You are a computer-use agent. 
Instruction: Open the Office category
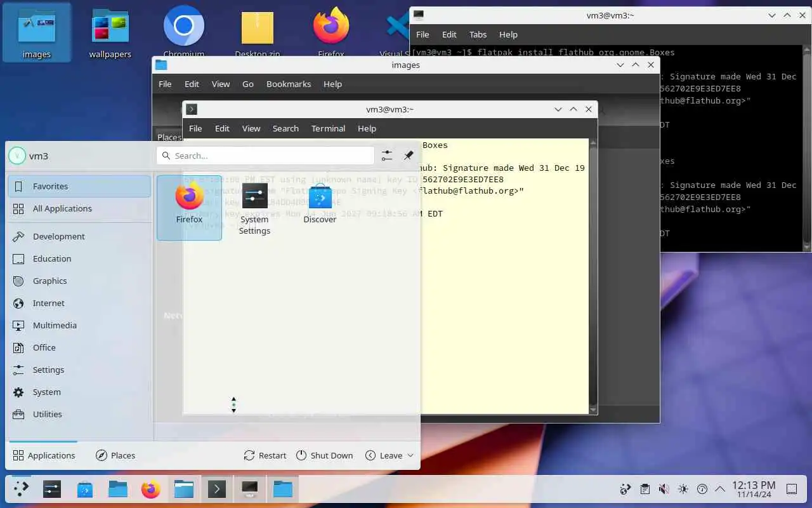(x=79, y=347)
